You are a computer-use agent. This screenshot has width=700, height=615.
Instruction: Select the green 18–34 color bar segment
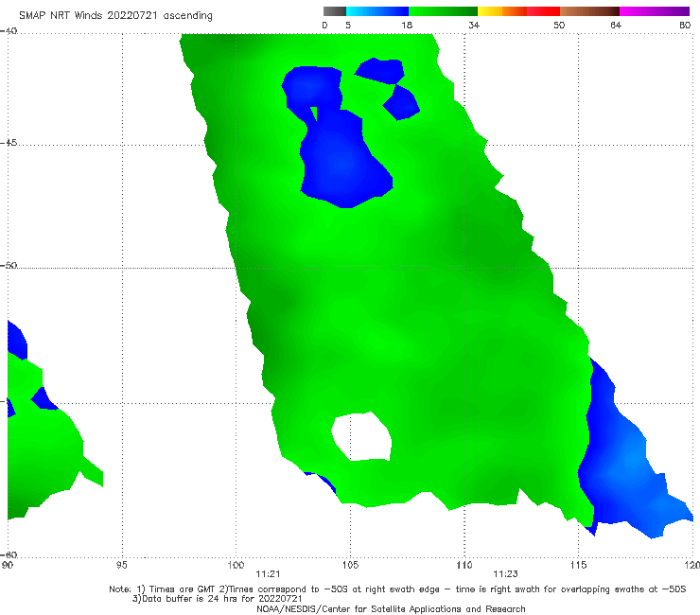(443, 11)
